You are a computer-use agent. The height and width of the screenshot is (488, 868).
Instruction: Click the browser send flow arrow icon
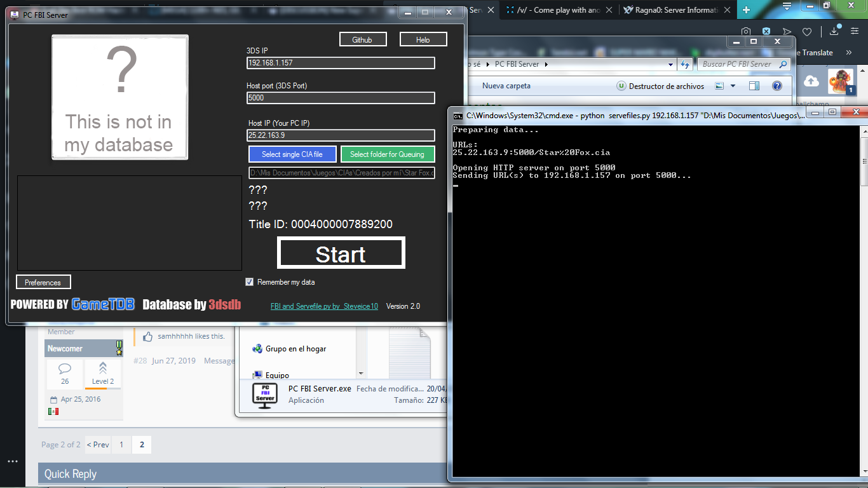pyautogui.click(x=787, y=32)
